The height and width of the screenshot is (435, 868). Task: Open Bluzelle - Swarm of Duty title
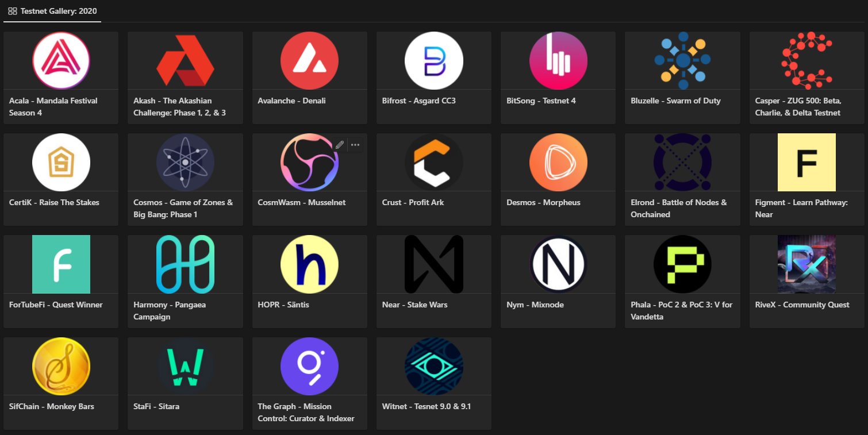pyautogui.click(x=675, y=101)
